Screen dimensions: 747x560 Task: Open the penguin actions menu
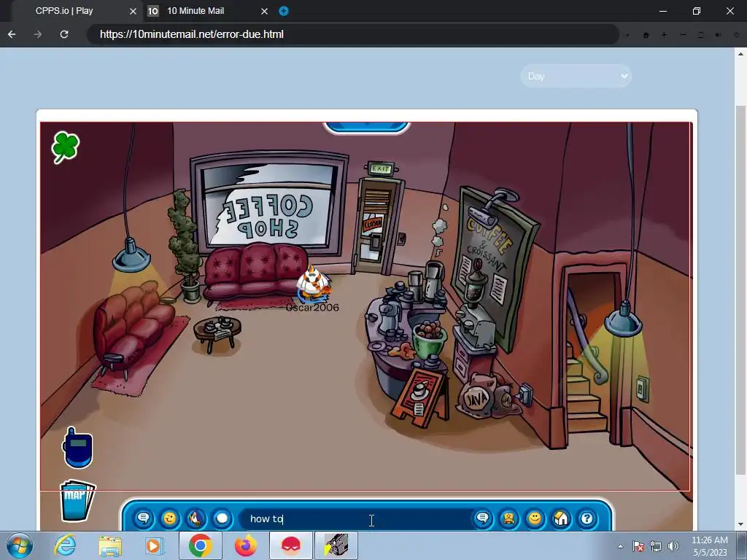(x=196, y=518)
